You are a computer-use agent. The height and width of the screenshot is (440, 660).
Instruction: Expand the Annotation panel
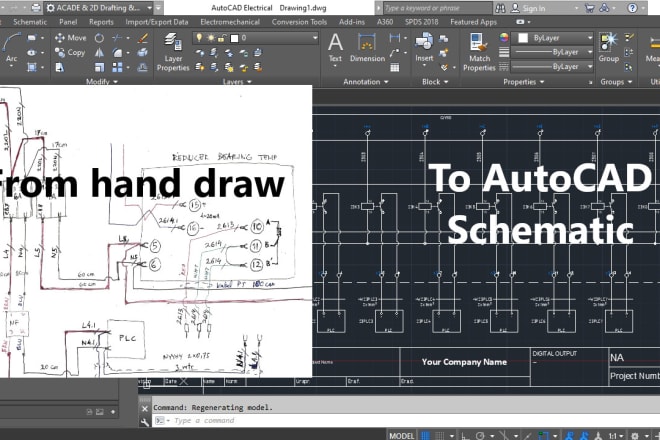365,82
